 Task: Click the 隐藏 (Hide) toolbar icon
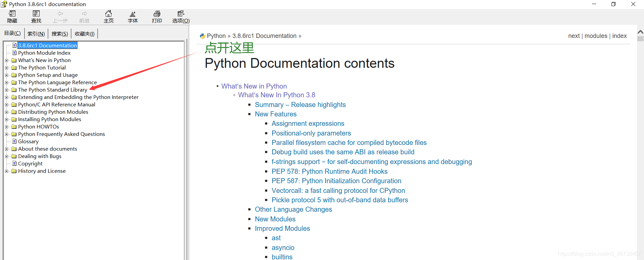pyautogui.click(x=12, y=14)
